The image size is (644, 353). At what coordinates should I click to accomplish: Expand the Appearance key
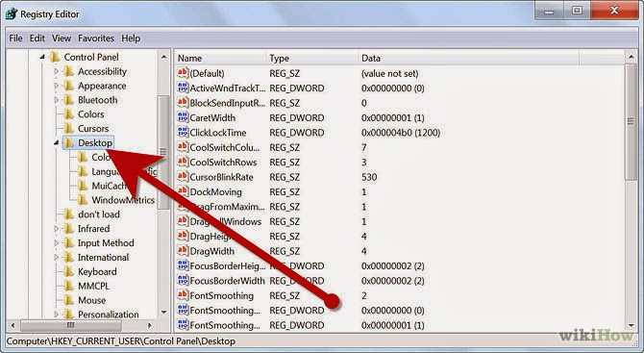57,86
